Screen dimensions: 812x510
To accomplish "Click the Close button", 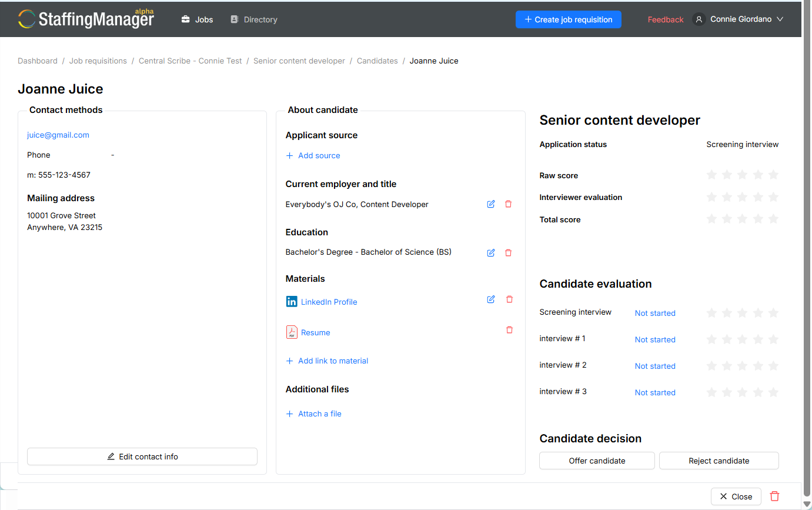I will [736, 496].
